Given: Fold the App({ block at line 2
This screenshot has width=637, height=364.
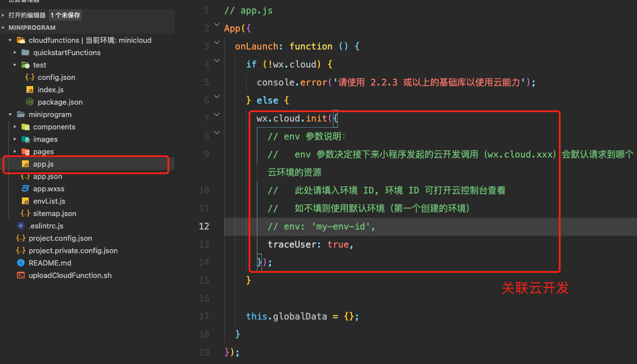Looking at the screenshot, I should (x=217, y=25).
